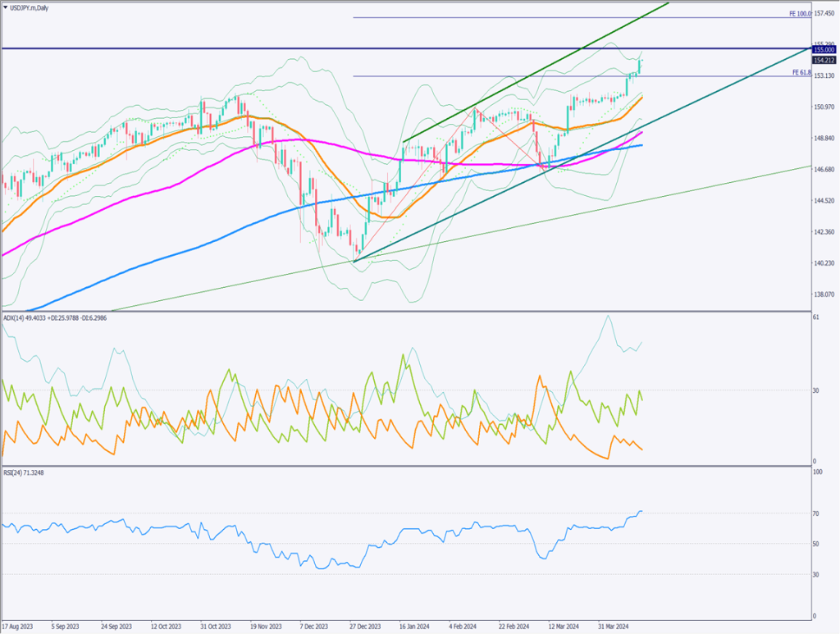This screenshot has height=634, width=840.
Task: Click the dropdown arrow beside USDJPY.m,Daily
Action: pos(6,7)
